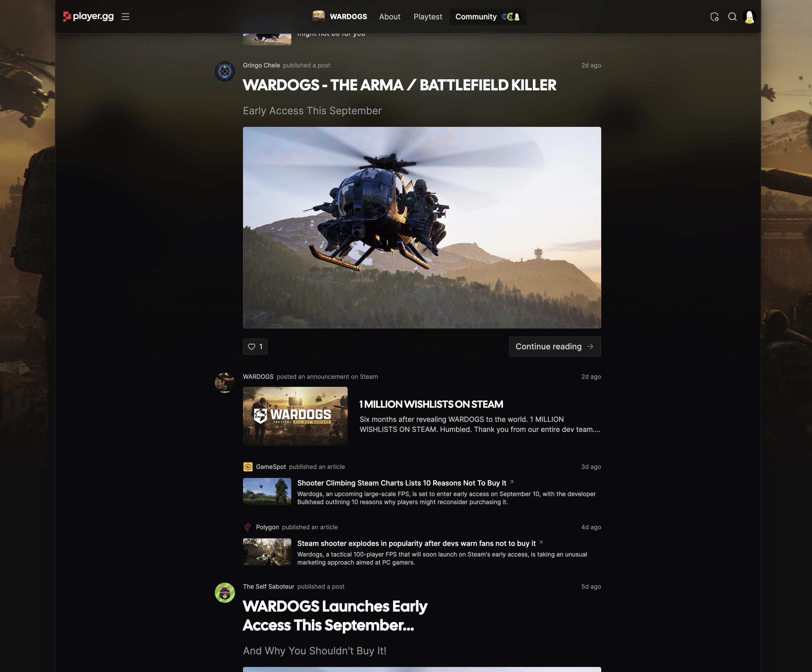Open the Gringo Chele author link
Image resolution: width=812 pixels, height=672 pixels.
[x=261, y=65]
